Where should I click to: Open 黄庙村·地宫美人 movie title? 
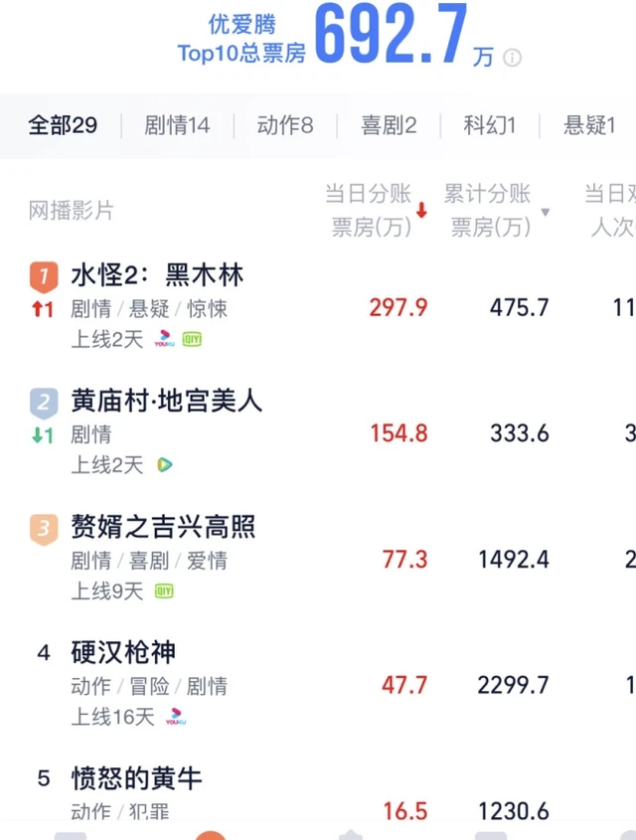pyautogui.click(x=166, y=401)
